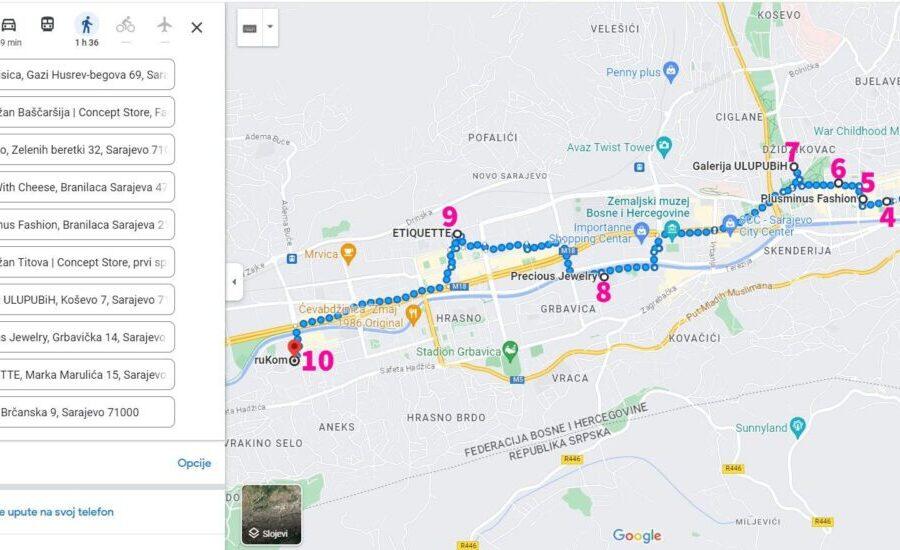Click the red destination marker near ruKom
Screen dimensions: 900x550
click(294, 348)
